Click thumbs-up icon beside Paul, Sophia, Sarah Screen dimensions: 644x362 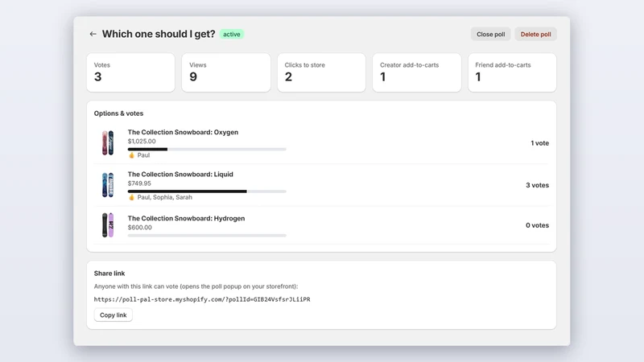click(131, 197)
